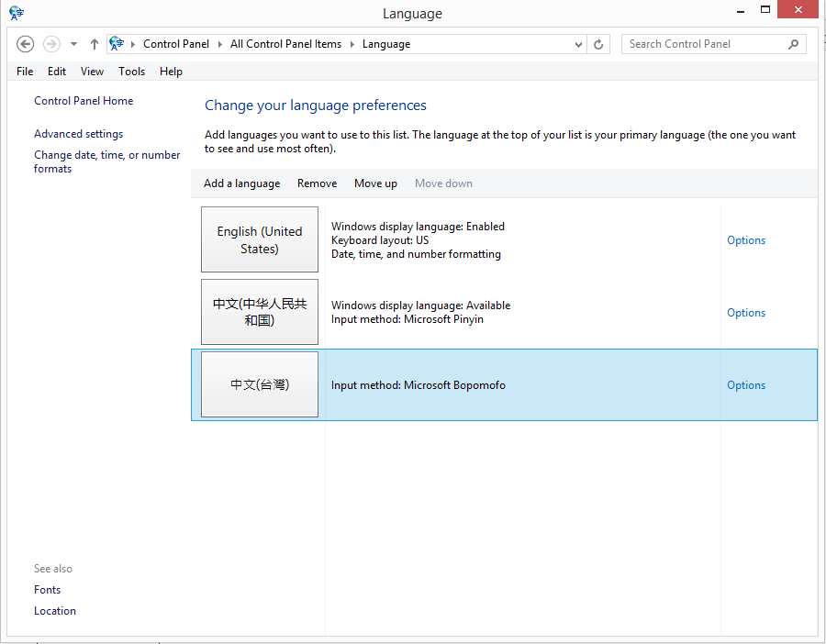Click 'Windows display language: Available' text

421,305
